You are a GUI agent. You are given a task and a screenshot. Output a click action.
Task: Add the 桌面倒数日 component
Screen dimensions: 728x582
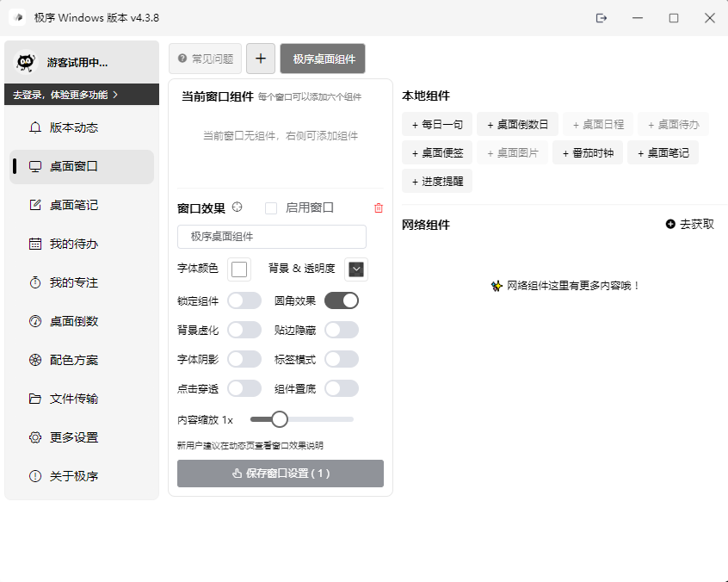click(517, 124)
